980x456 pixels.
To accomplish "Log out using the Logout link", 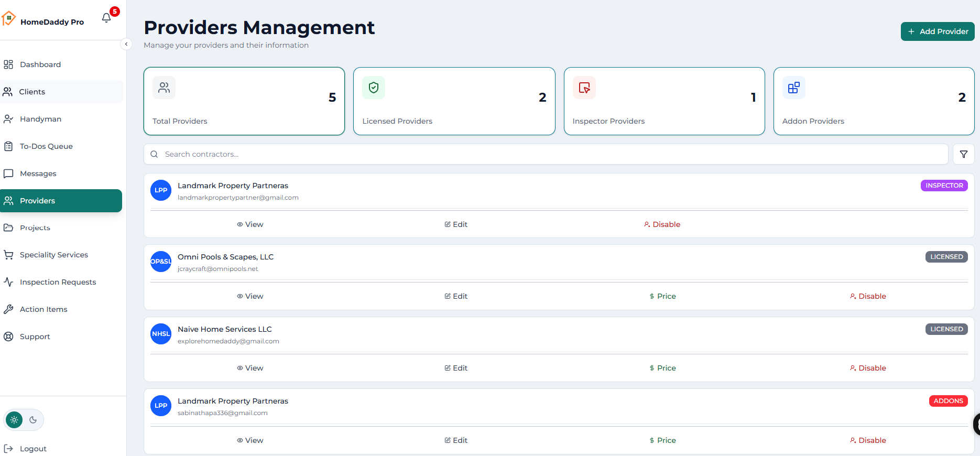I will (25, 449).
